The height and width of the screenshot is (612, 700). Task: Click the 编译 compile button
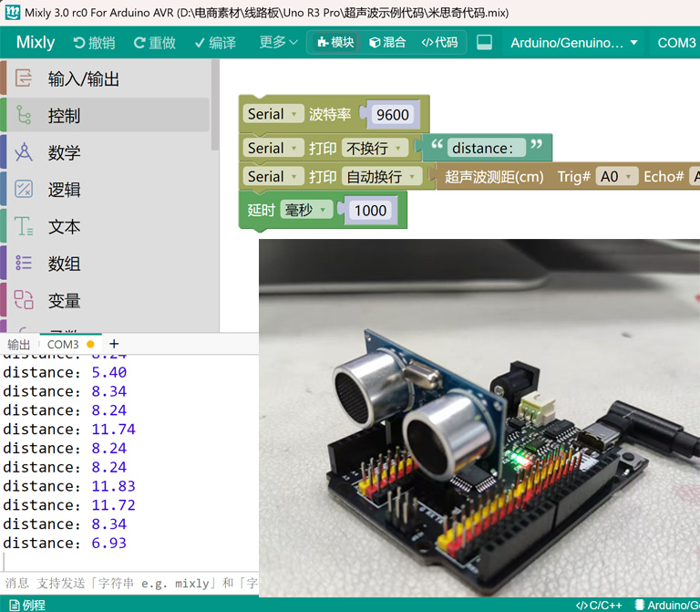pyautogui.click(x=215, y=43)
